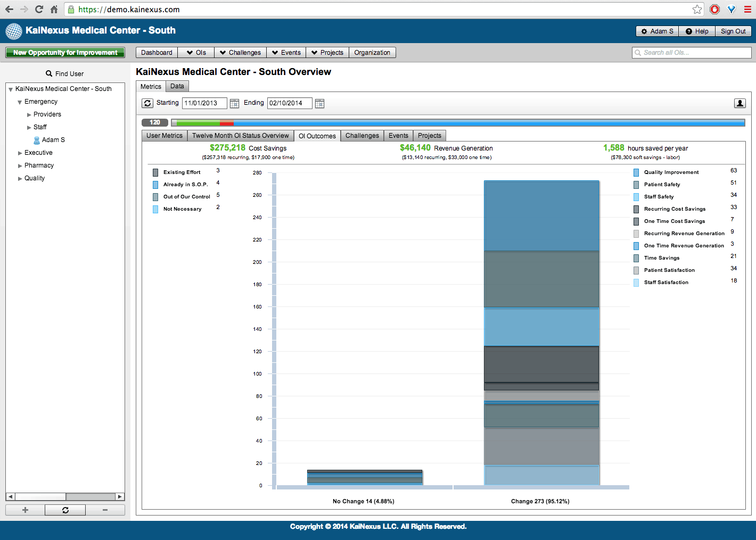This screenshot has height=540, width=756.
Task: Click the plus button below the tree
Action: [x=25, y=510]
